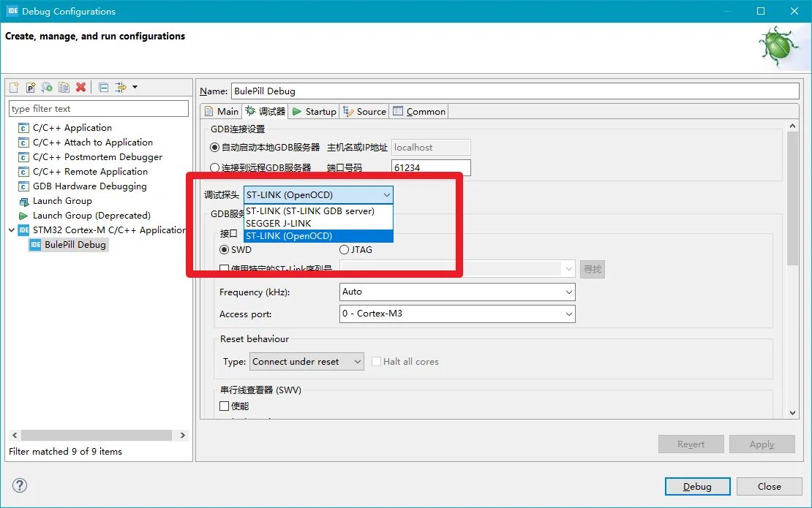Click the icon beside C/C++ Attach to Application

tap(23, 143)
